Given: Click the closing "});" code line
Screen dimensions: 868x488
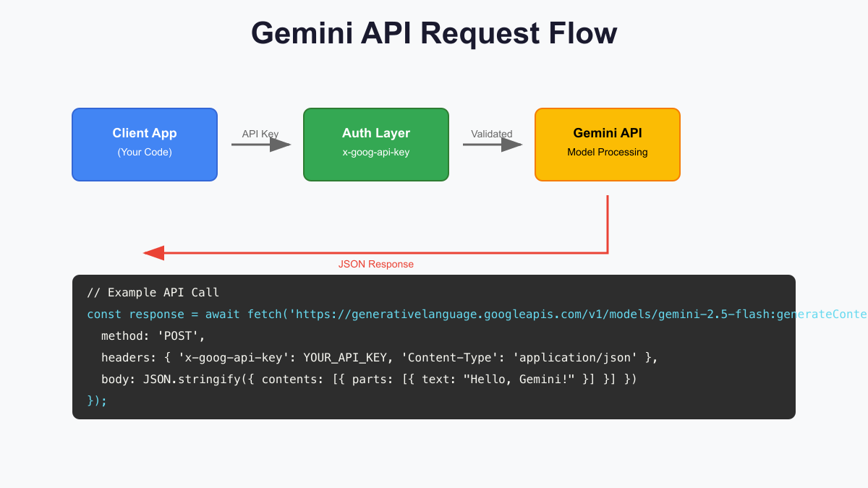Looking at the screenshot, I should pos(97,401).
